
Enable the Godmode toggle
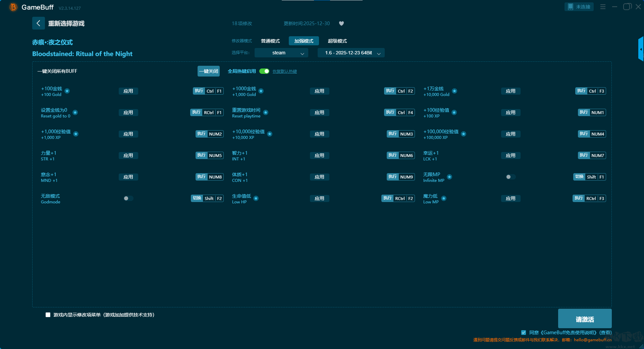pos(128,198)
